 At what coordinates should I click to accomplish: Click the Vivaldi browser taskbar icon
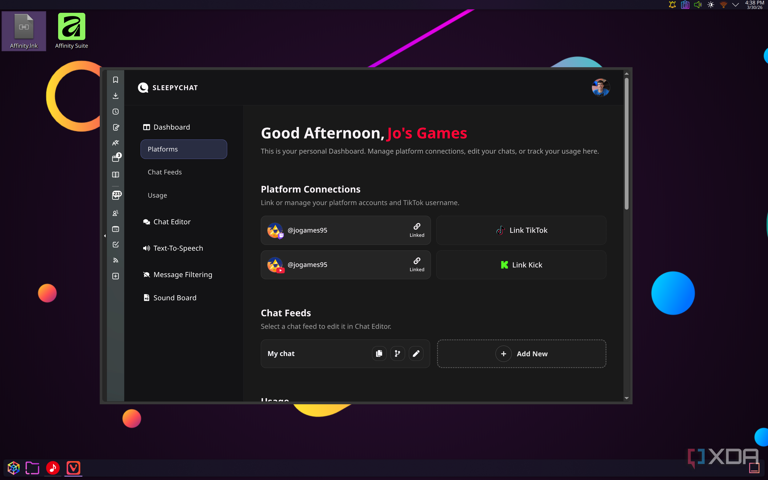[73, 468]
